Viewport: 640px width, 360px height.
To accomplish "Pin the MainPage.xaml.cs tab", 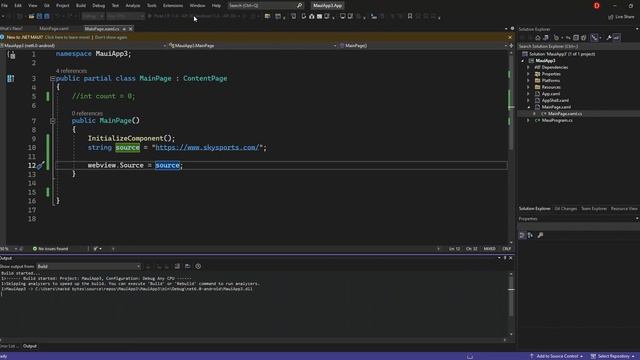I will [x=124, y=29].
